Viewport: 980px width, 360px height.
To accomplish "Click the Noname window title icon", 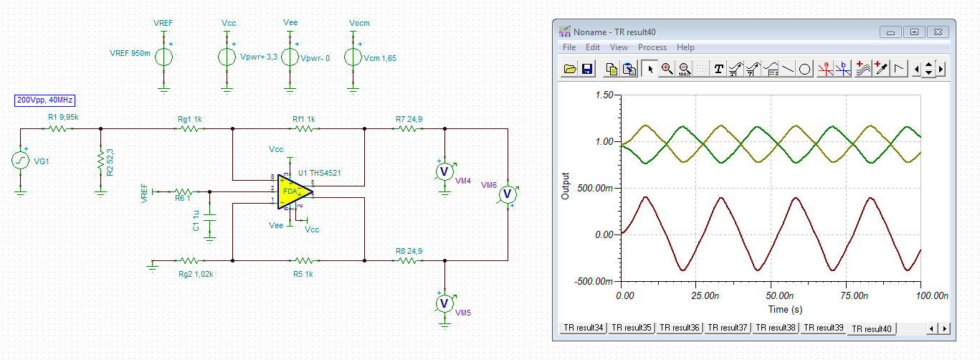I will (566, 32).
